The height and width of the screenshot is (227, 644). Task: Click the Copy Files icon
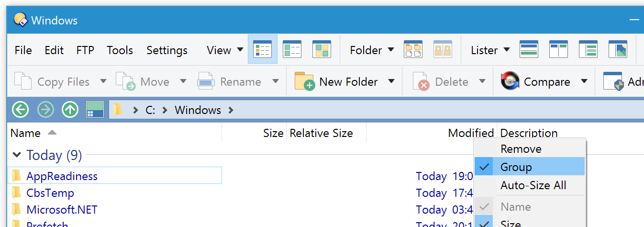coord(23,81)
